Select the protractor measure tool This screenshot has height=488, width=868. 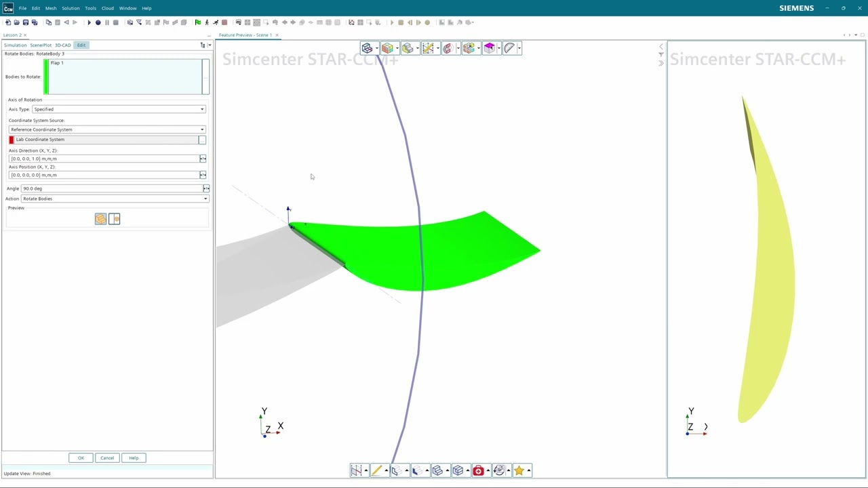[509, 48]
